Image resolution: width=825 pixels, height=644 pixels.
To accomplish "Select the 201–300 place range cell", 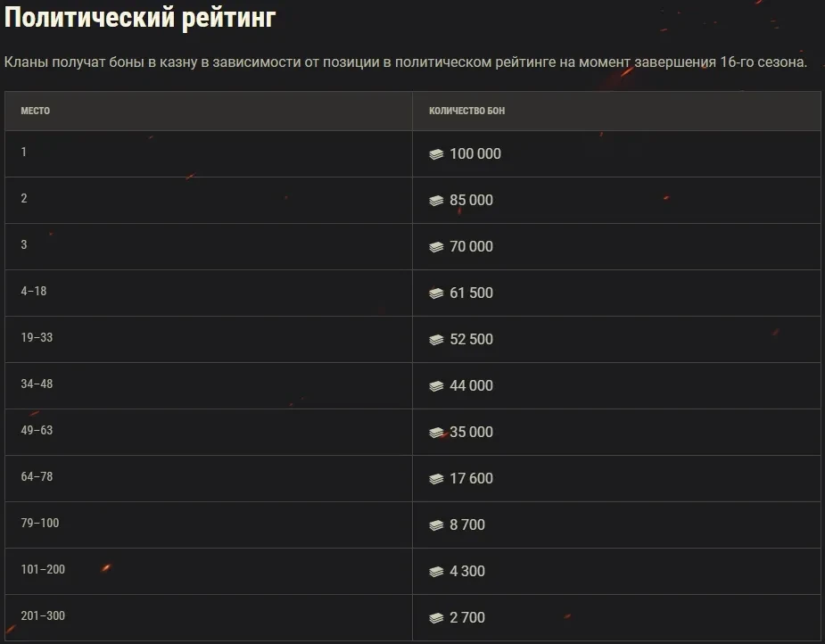I will click(43, 616).
